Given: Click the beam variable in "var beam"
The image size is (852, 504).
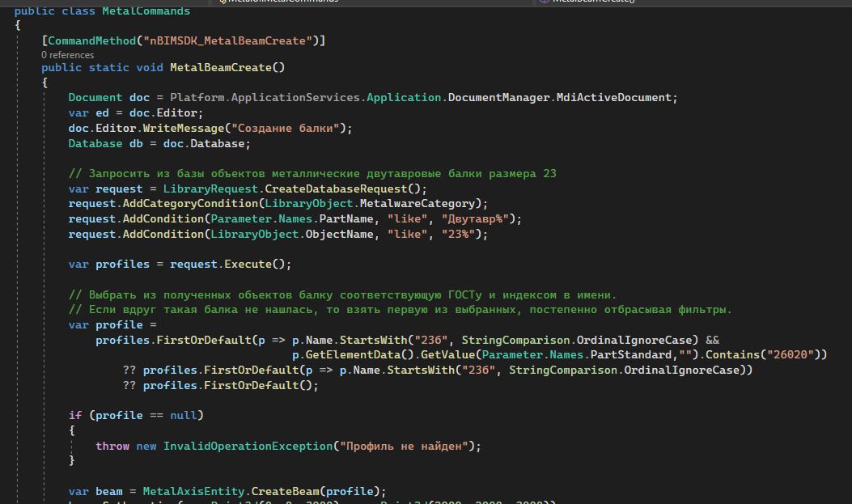Looking at the screenshot, I should 108,491.
